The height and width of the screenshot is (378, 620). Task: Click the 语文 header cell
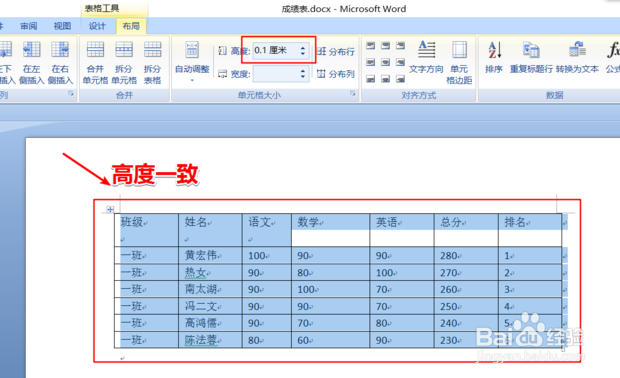pos(267,230)
